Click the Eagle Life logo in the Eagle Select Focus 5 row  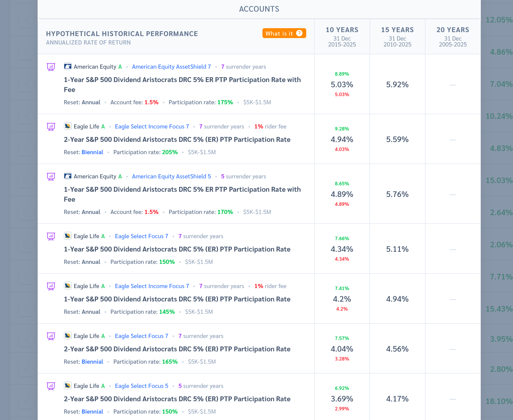[68, 386]
